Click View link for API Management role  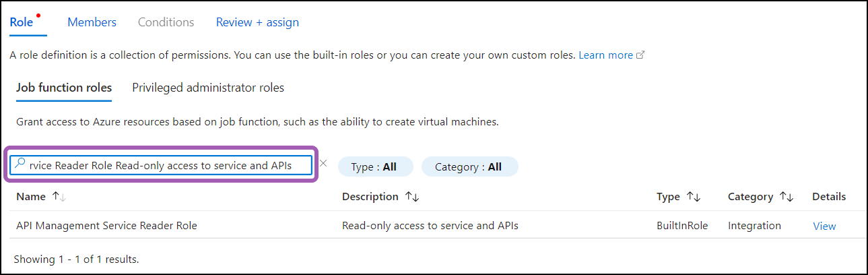824,226
